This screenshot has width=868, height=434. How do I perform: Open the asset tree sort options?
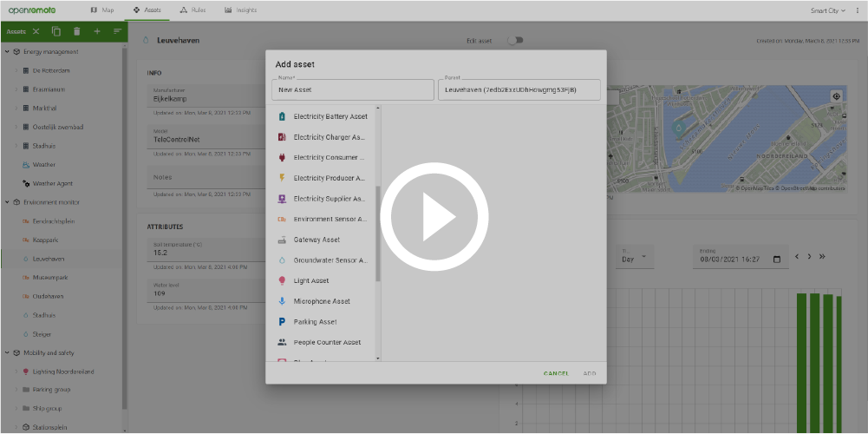tap(118, 31)
